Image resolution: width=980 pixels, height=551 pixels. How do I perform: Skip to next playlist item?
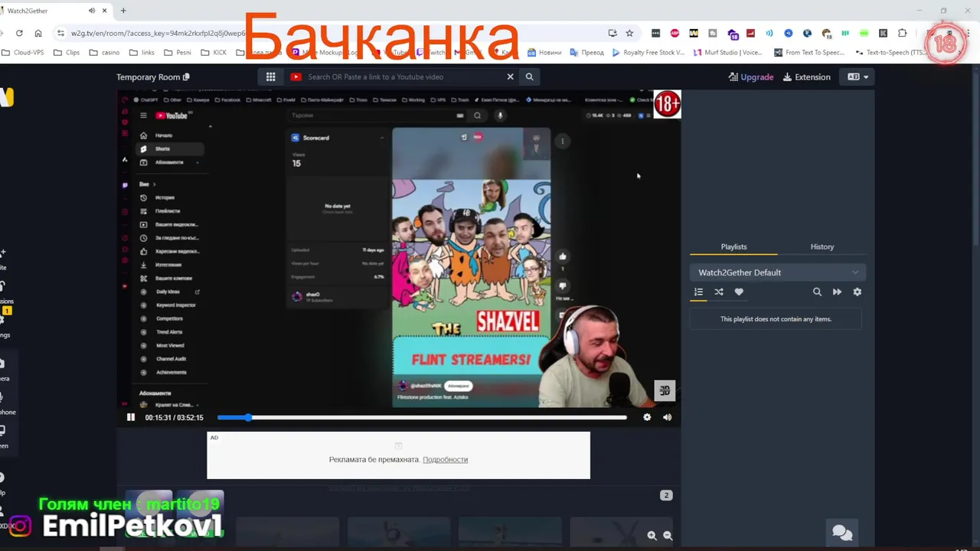click(837, 292)
